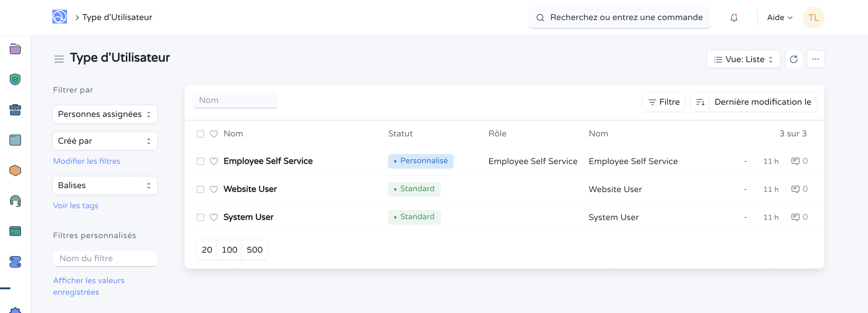The width and height of the screenshot is (868, 313).
Task: Like Employee Self Service with heart icon
Action: [x=213, y=161]
